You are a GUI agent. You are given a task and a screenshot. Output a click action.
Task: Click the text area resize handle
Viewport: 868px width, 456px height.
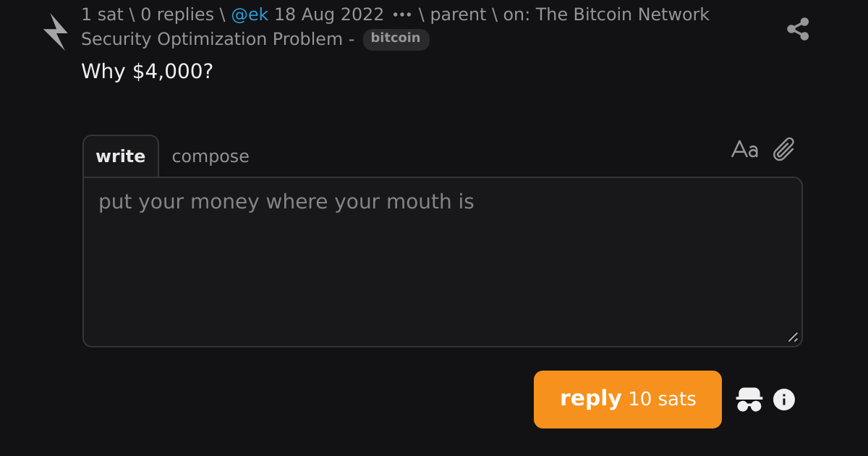point(793,337)
